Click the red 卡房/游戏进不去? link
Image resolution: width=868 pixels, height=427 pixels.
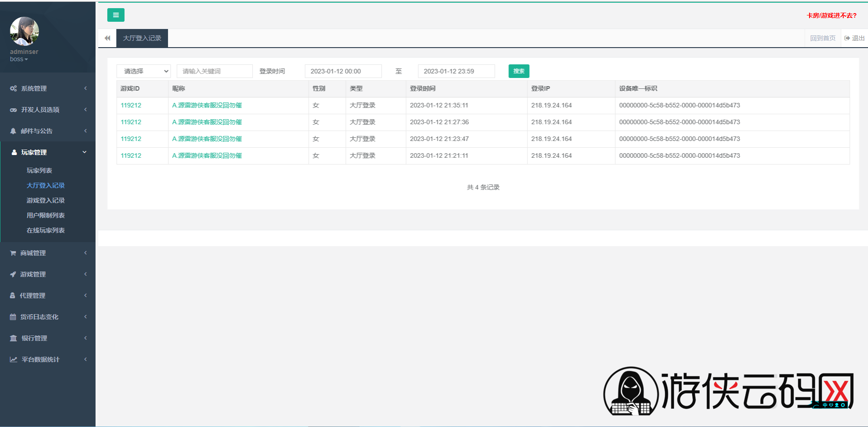832,15
